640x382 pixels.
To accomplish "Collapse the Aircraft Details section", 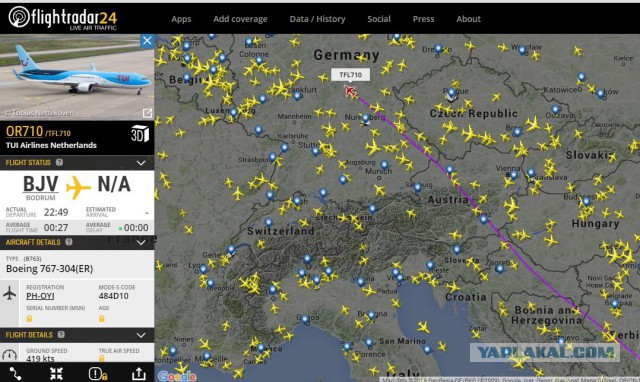I will coord(141,242).
